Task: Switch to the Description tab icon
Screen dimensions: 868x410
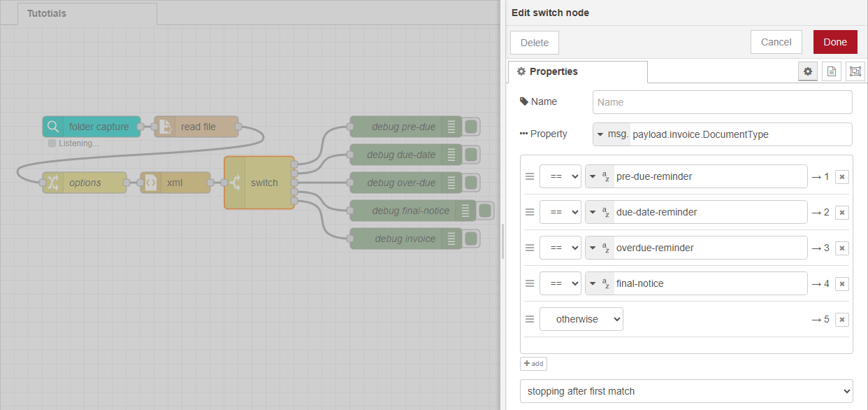Action: point(831,71)
